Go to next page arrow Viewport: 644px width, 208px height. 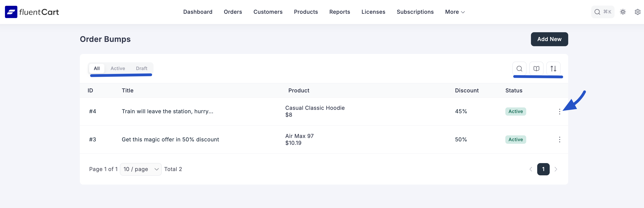tap(556, 169)
